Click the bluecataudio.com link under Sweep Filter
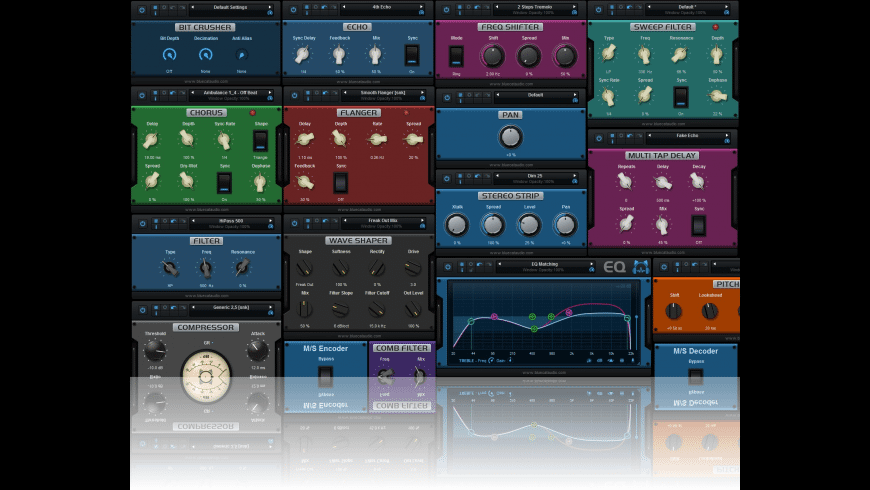 tap(663, 124)
